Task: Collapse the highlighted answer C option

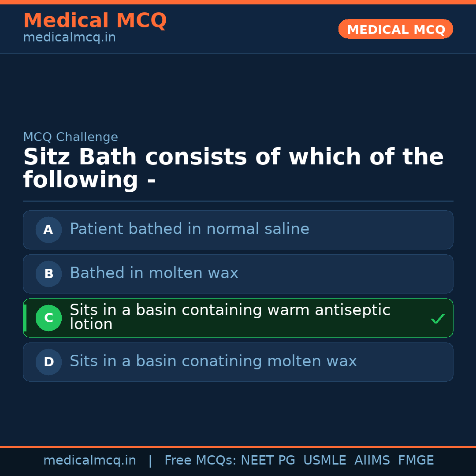Action: (x=238, y=318)
